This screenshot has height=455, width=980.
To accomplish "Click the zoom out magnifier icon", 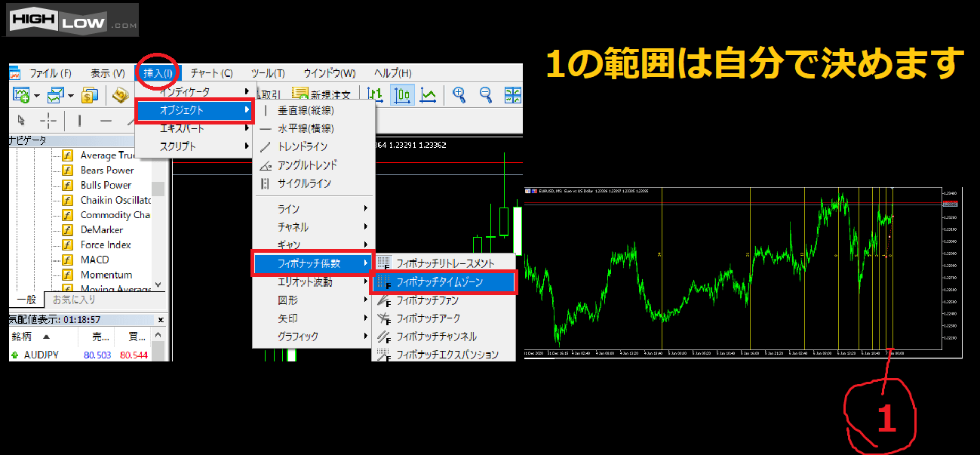I will (486, 95).
